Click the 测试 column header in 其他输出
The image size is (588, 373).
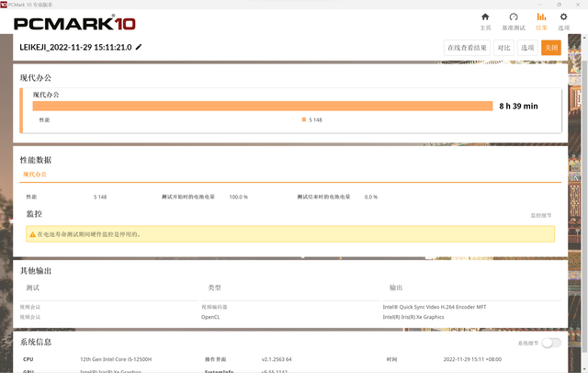point(33,288)
